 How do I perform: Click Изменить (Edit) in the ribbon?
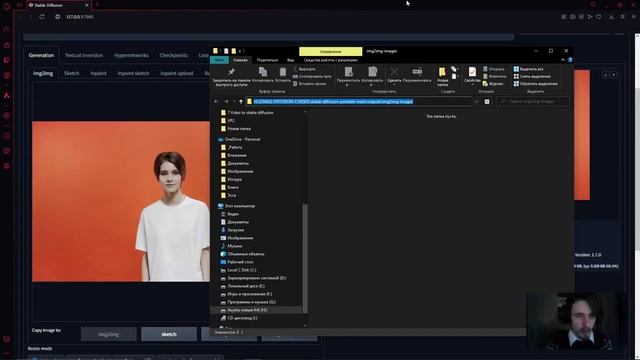pyautogui.click(x=494, y=76)
